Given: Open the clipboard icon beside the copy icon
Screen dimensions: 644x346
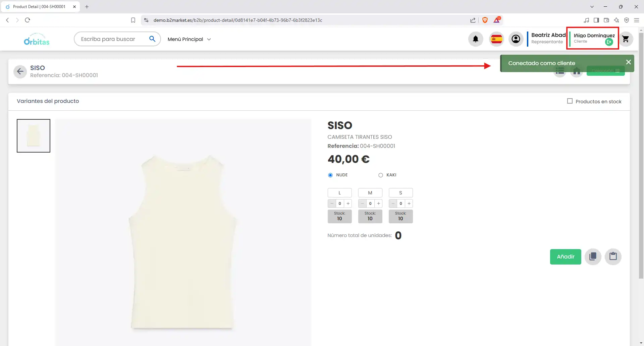Looking at the screenshot, I should (613, 256).
